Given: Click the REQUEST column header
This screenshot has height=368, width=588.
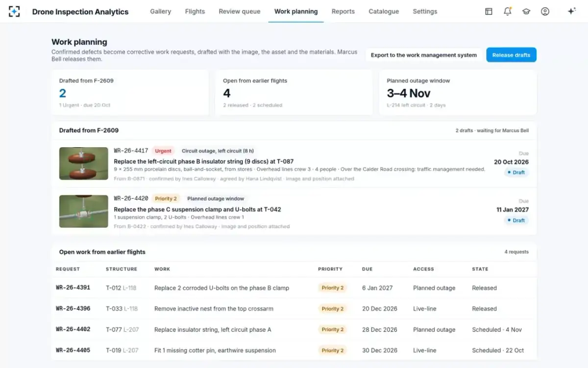Looking at the screenshot, I should click(x=68, y=269).
